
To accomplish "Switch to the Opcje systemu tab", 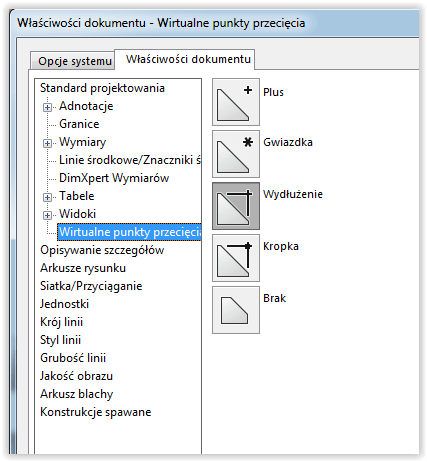I will [x=73, y=61].
